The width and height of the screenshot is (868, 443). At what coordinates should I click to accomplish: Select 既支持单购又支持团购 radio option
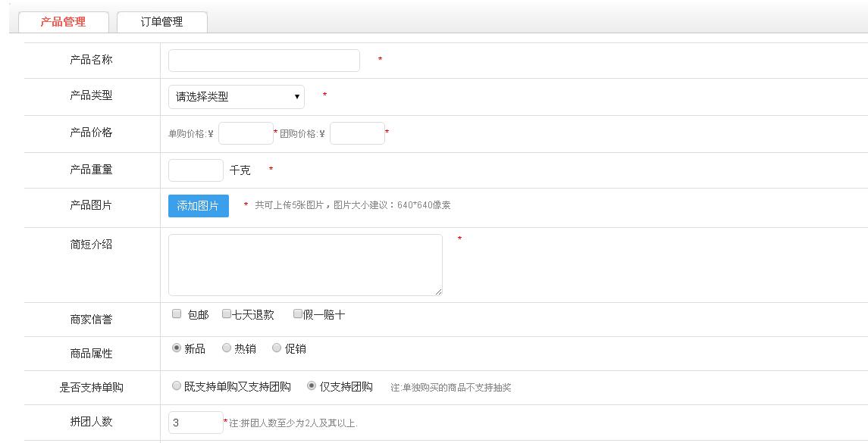177,386
